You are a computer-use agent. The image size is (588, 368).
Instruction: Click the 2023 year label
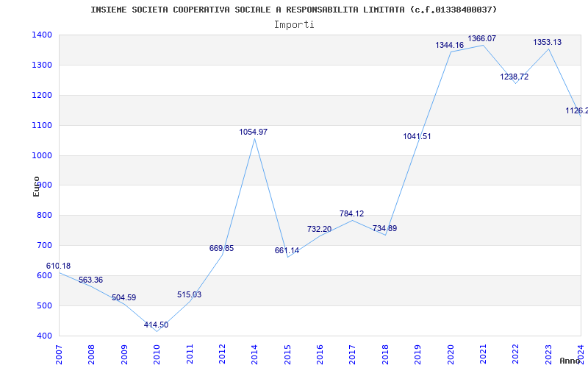point(548,354)
